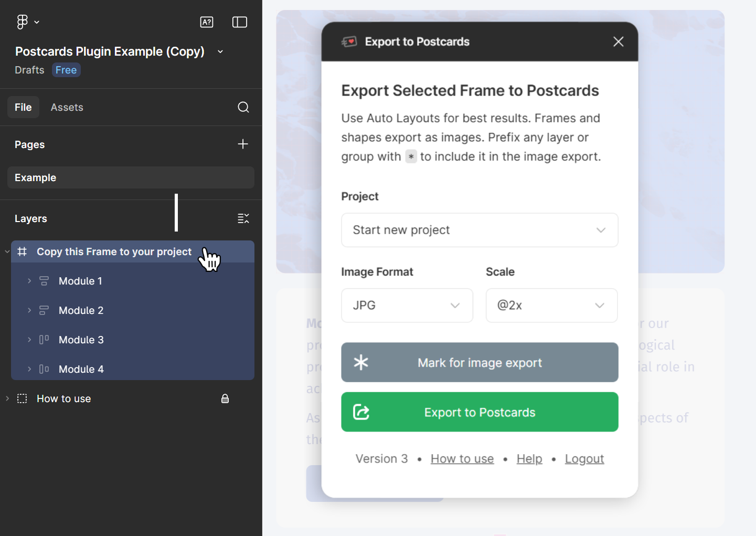Image resolution: width=756 pixels, height=536 pixels.
Task: Open search with the magnifier icon
Action: 243,107
